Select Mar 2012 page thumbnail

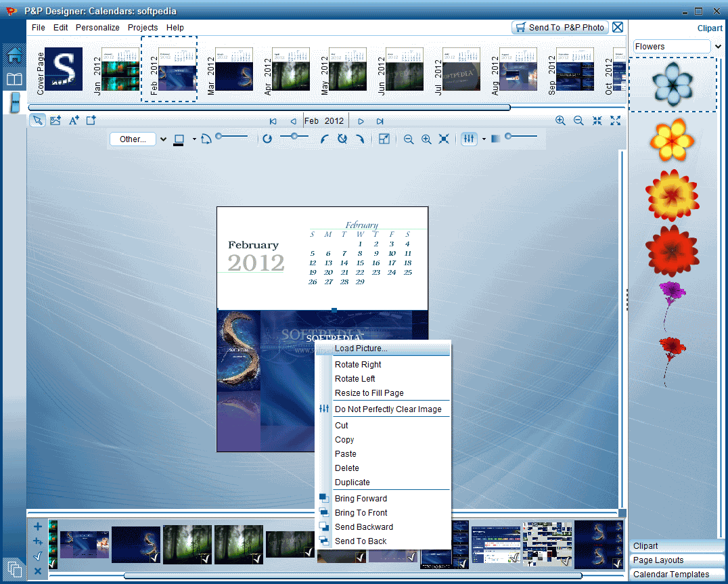coord(234,69)
